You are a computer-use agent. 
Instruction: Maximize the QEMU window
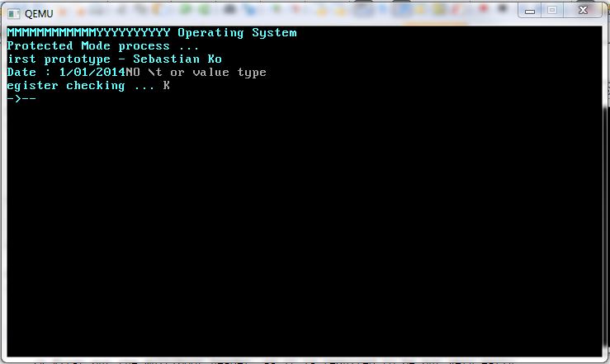[x=552, y=11]
